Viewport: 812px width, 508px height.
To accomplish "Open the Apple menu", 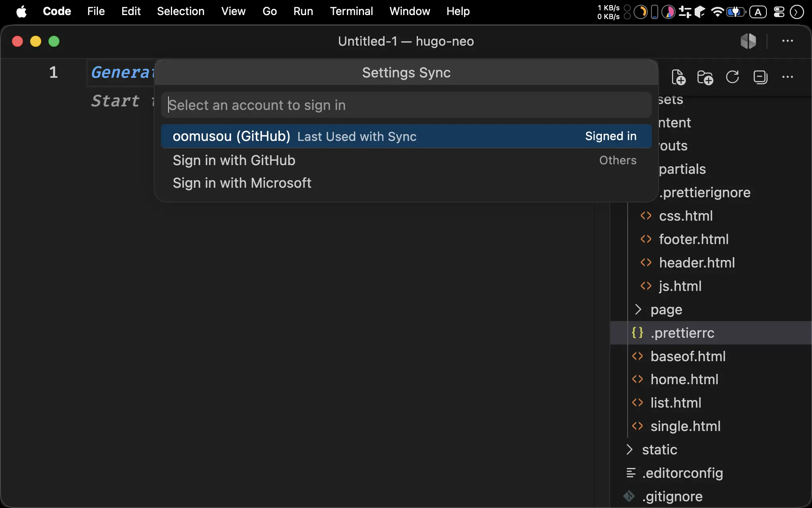I will tap(21, 12).
